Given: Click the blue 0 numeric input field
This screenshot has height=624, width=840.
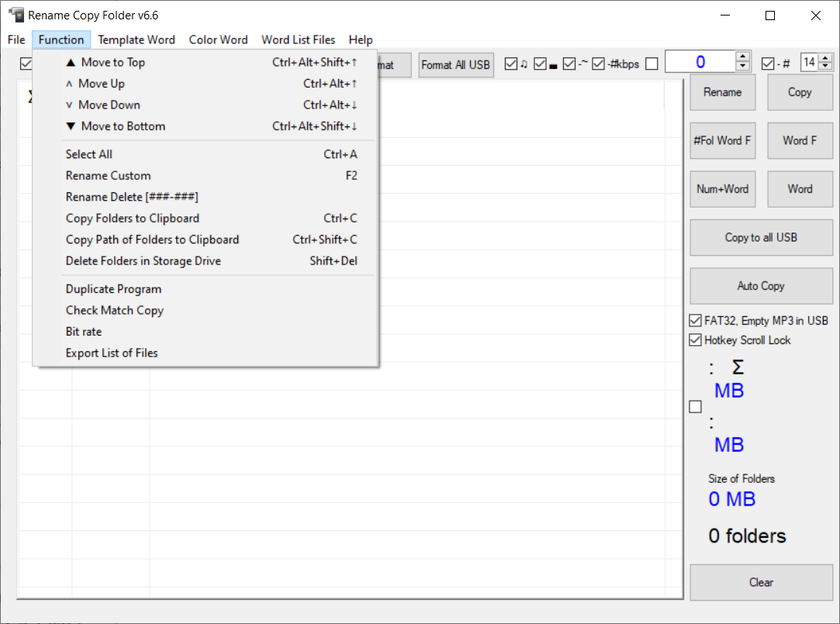Looking at the screenshot, I should click(x=700, y=63).
